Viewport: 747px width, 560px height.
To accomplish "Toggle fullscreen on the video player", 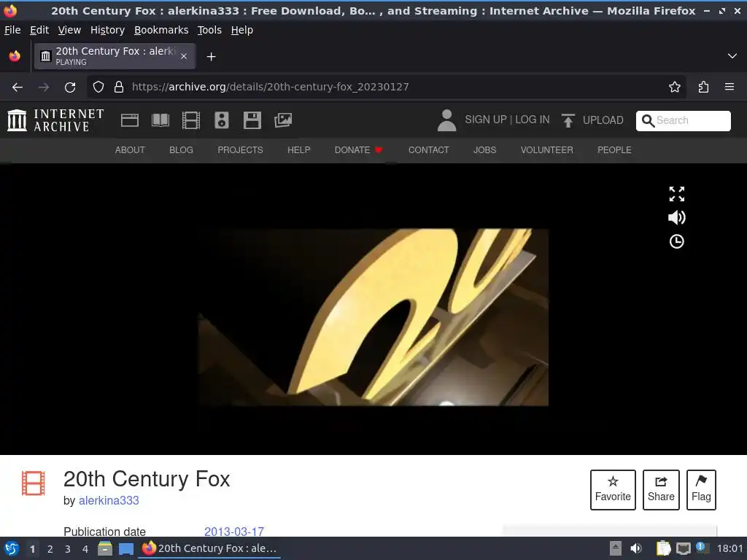I will (676, 194).
